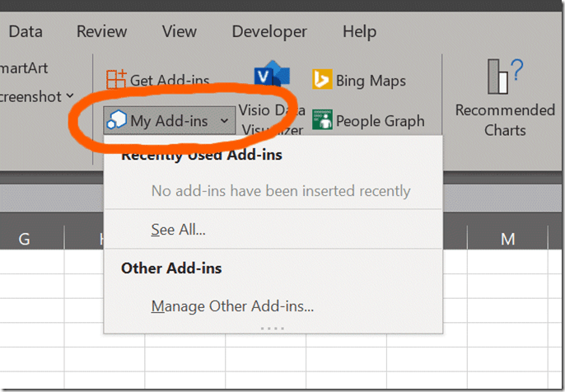
Task: Choose See All... in add-ins menu
Action: click(x=178, y=230)
